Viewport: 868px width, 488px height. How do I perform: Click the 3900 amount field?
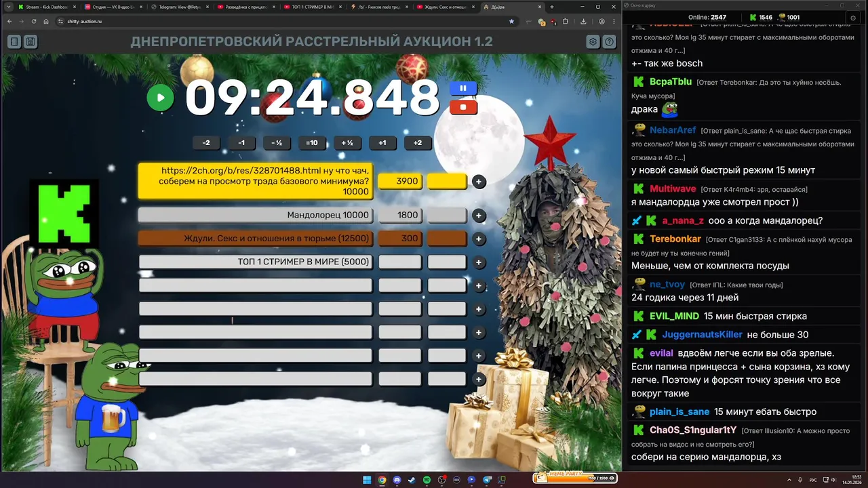[x=399, y=181]
